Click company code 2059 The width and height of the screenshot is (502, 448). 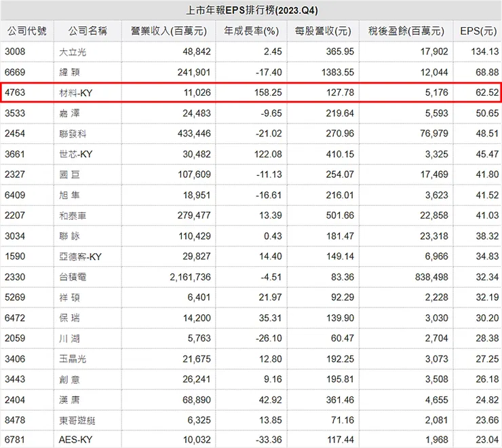(15, 338)
